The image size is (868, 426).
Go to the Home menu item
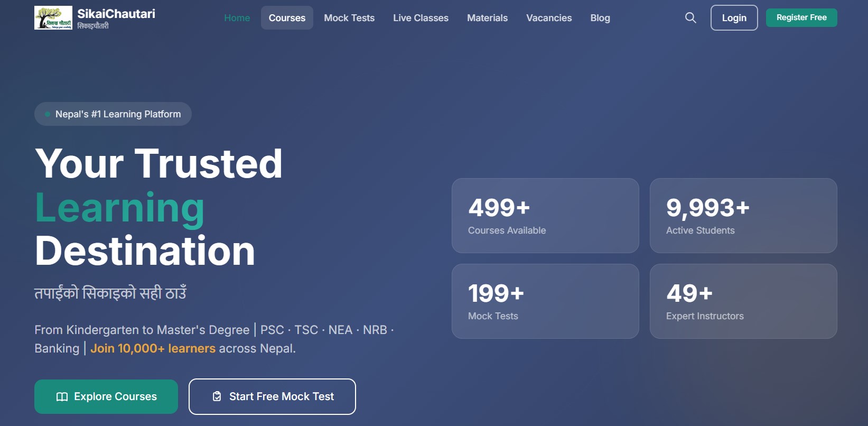click(x=237, y=18)
